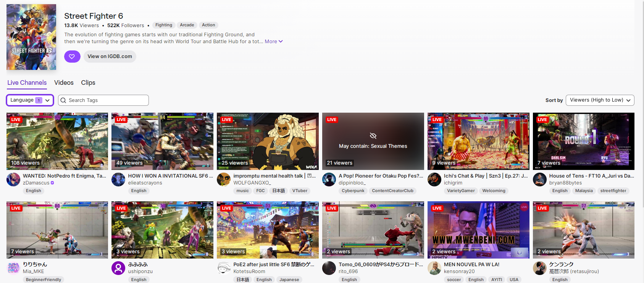644x283 pixels.
Task: Open Mia_MKE stream thumbnail with 7 viewers
Action: [x=57, y=230]
